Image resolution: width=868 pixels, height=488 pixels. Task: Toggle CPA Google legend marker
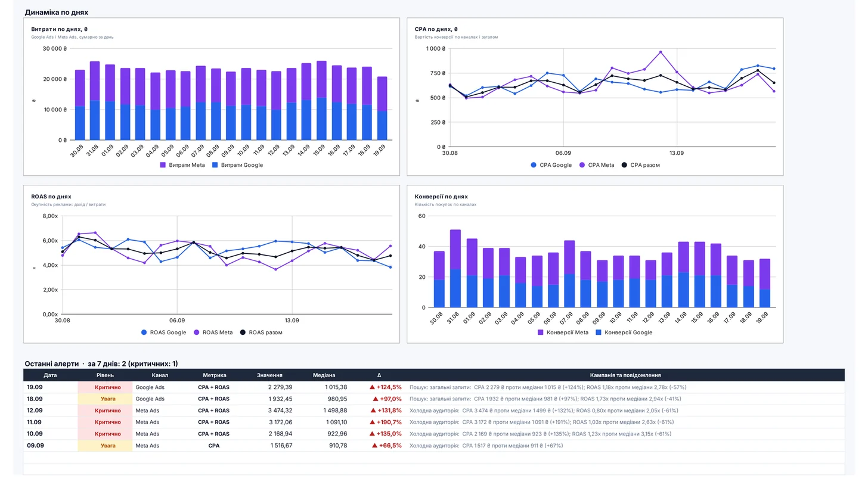click(534, 165)
